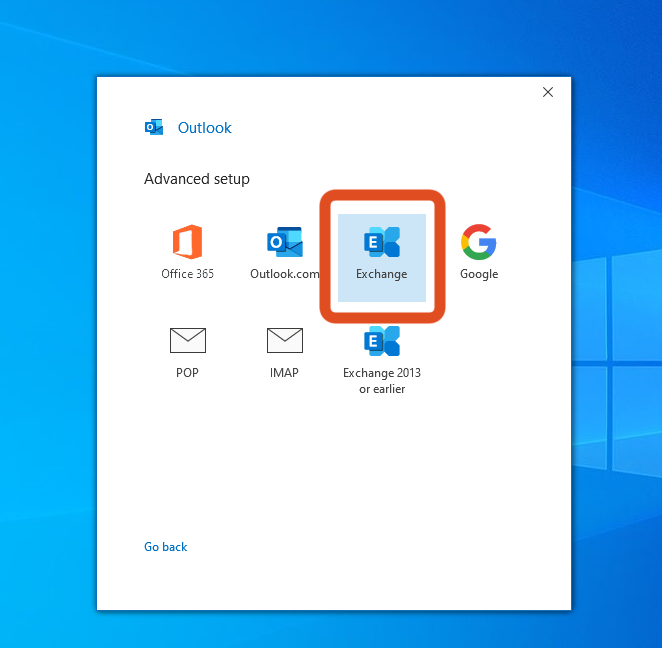
Task: Select the "Exchange 2013 or earlier" label
Action: (x=382, y=381)
